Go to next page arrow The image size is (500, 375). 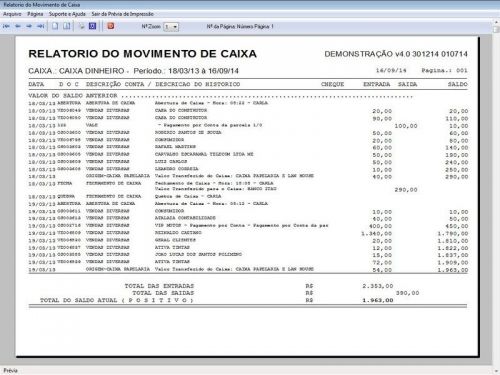pos(29,26)
